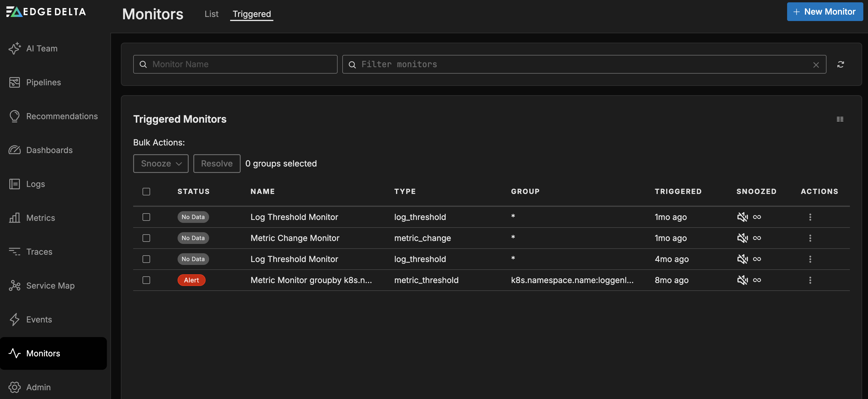
Task: Click the Resolve bulk action button
Action: click(217, 164)
